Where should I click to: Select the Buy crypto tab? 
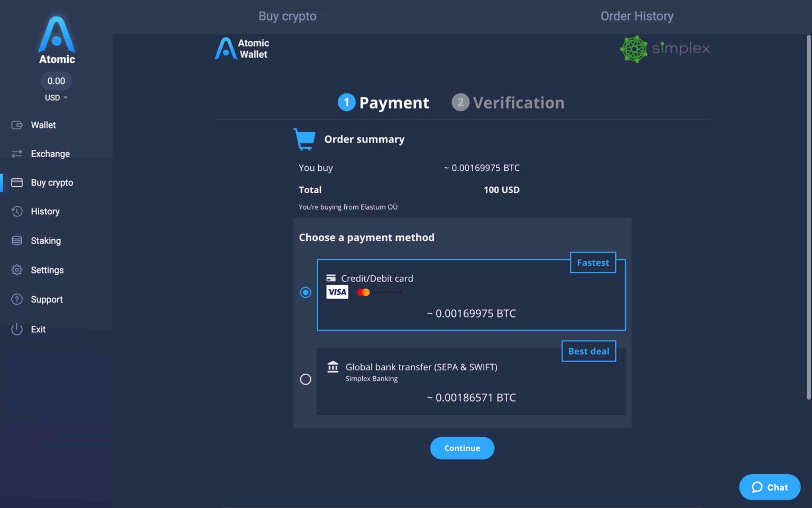(287, 16)
